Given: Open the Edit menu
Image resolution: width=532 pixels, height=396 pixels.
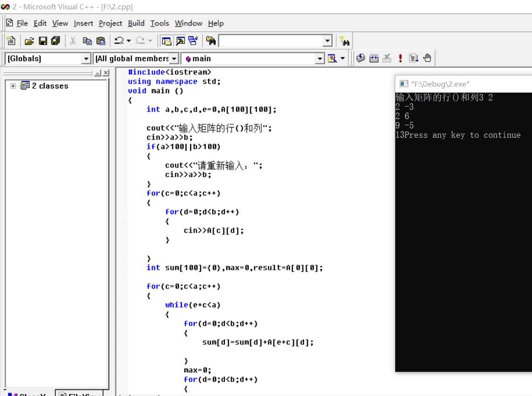Looking at the screenshot, I should click(40, 23).
